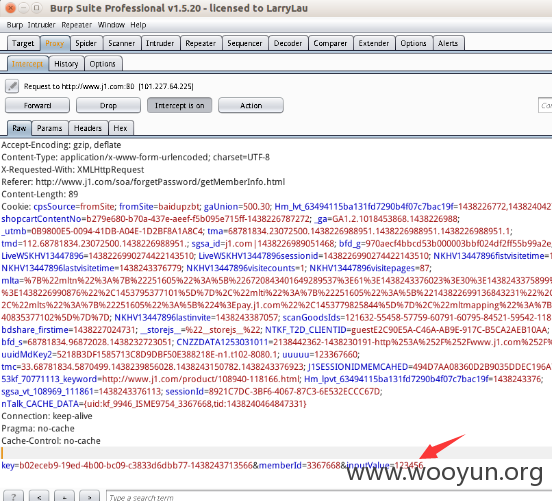Open the Alerts tab
Image resolution: width=552 pixels, height=501 pixels.
[448, 43]
